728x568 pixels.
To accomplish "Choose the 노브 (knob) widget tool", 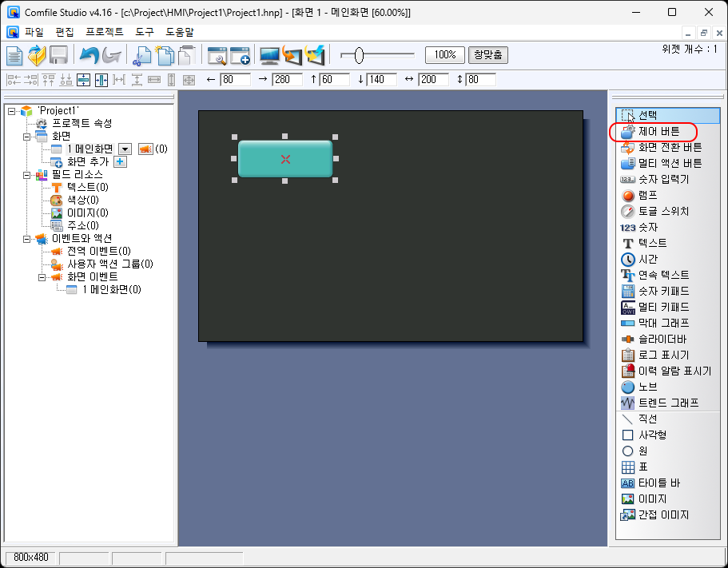I will pos(646,387).
